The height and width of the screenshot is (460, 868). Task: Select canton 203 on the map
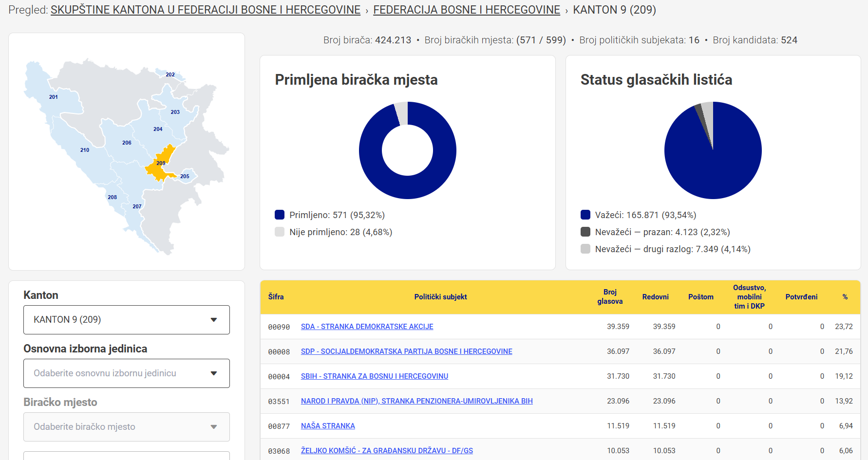175,112
